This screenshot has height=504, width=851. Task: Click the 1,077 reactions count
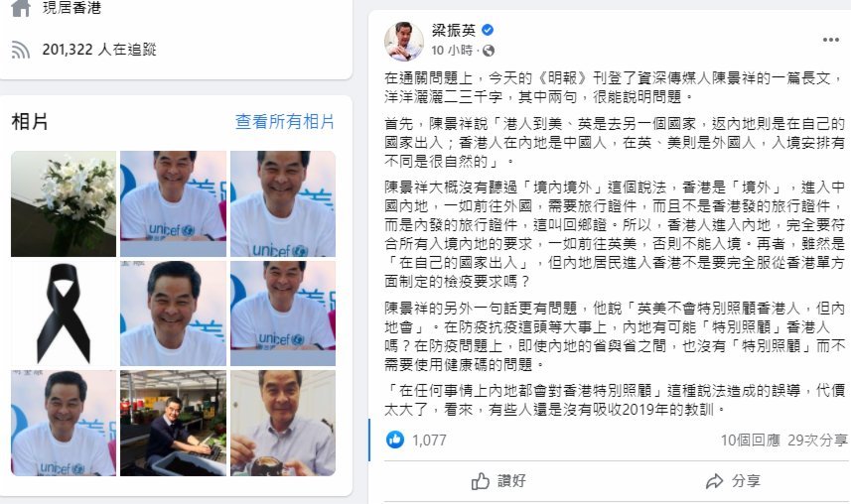(x=429, y=440)
